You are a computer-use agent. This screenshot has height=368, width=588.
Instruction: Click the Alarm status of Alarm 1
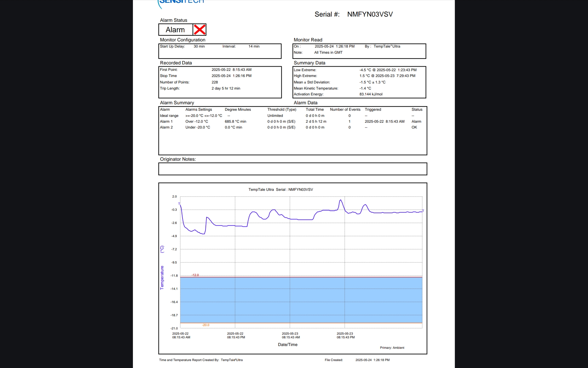coord(416,121)
